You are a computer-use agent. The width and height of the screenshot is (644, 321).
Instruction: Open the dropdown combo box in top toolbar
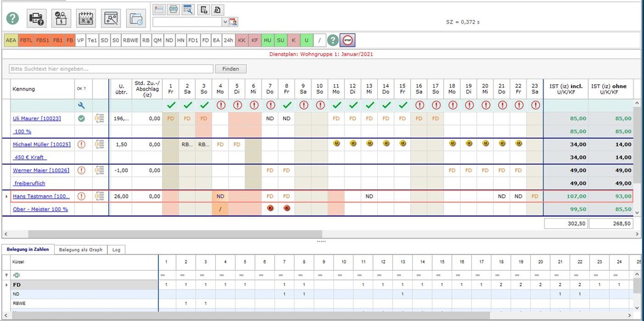coord(225,22)
